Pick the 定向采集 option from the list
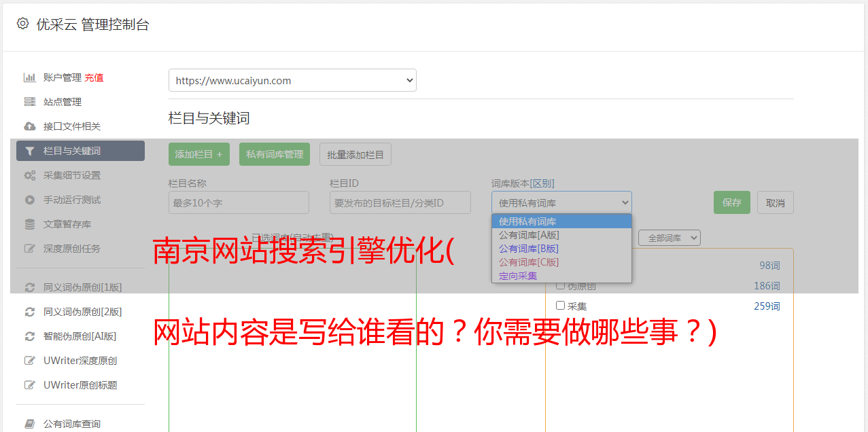 coord(561,276)
